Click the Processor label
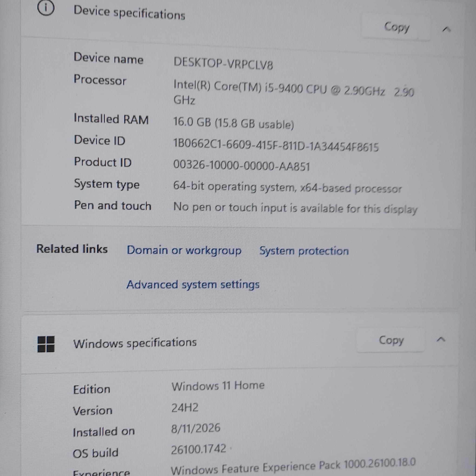Screen dimensions: 476x476 pos(100,80)
